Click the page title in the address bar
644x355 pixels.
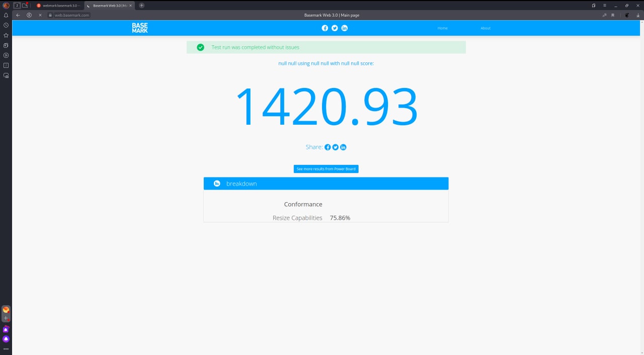coord(332,15)
